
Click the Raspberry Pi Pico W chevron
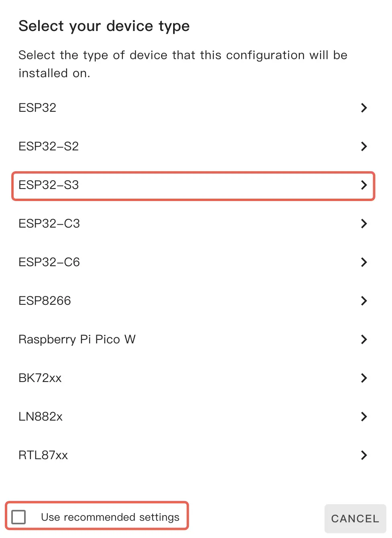364,339
